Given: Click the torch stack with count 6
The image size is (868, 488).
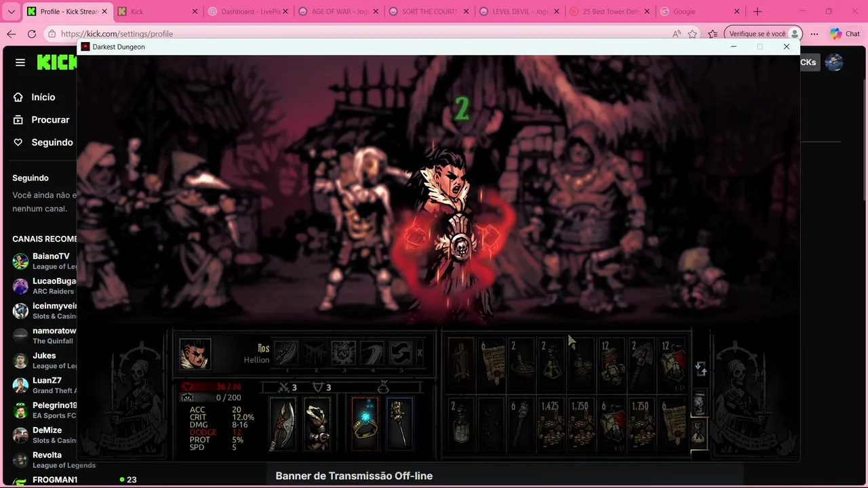Looking at the screenshot, I should click(x=521, y=425).
